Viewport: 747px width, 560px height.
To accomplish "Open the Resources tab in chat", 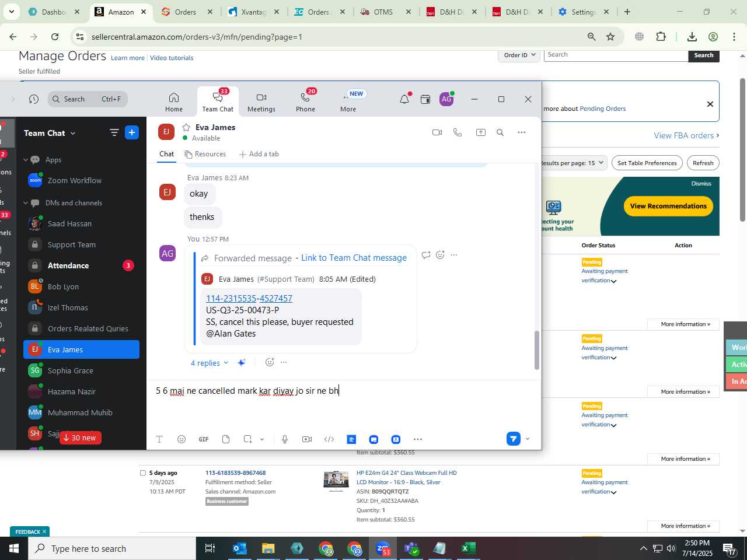I will (x=205, y=154).
